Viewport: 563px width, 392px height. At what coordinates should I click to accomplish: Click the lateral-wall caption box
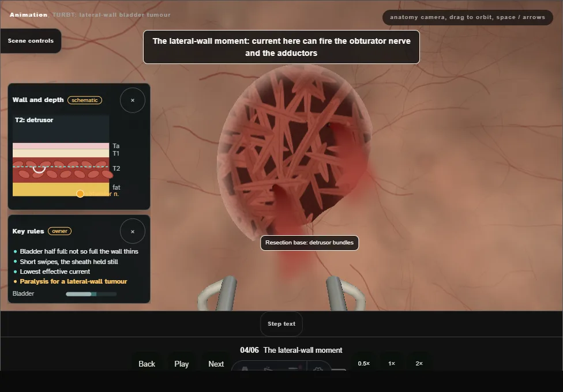[x=281, y=47]
